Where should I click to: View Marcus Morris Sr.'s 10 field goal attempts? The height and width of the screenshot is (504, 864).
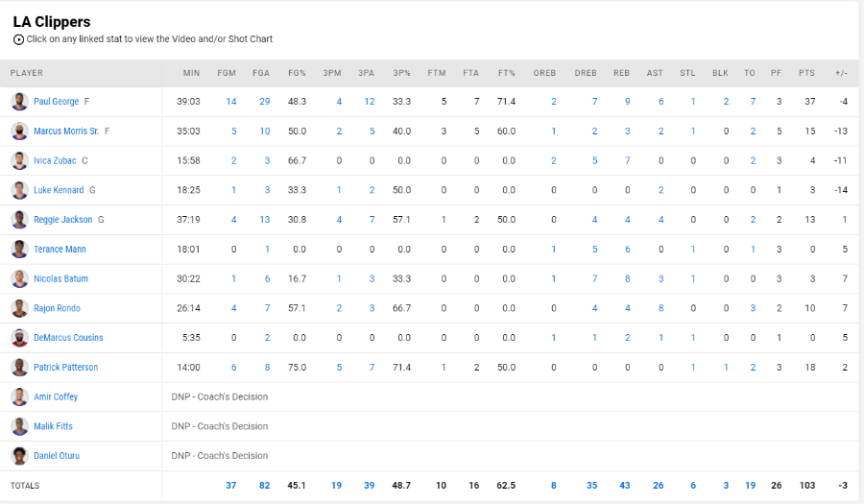[265, 132]
